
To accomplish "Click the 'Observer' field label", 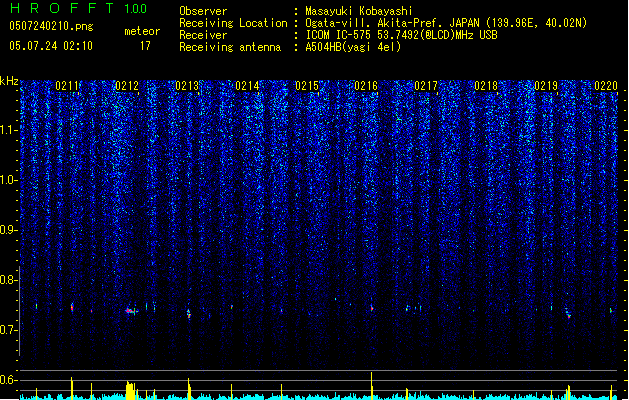I will 203,11.
